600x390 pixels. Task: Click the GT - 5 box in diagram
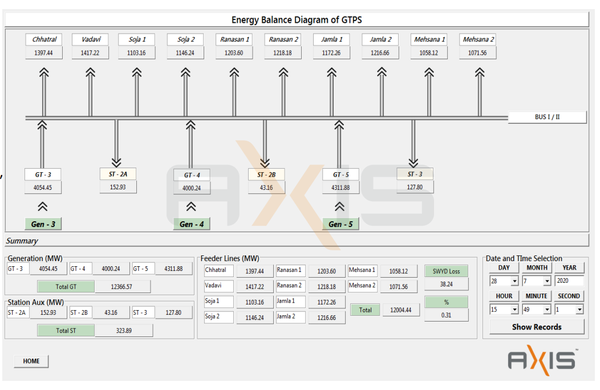(341, 175)
